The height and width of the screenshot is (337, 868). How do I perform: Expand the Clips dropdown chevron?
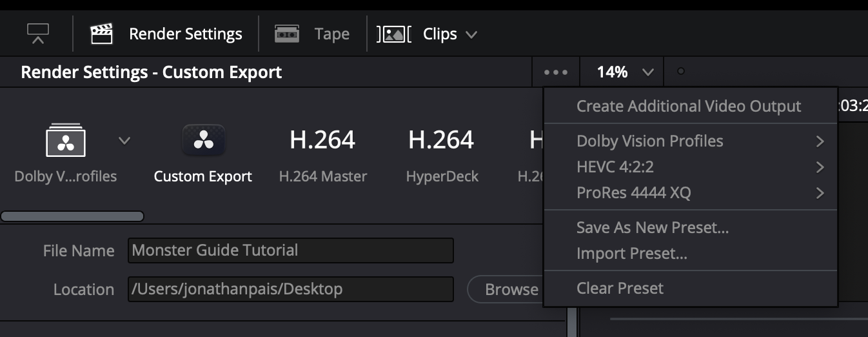point(471,34)
